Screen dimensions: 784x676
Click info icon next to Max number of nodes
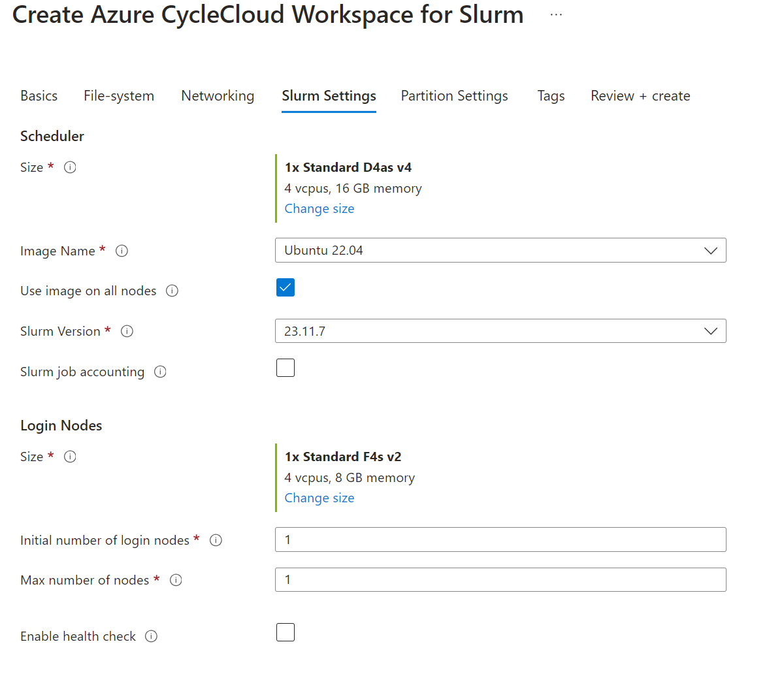coord(176,580)
